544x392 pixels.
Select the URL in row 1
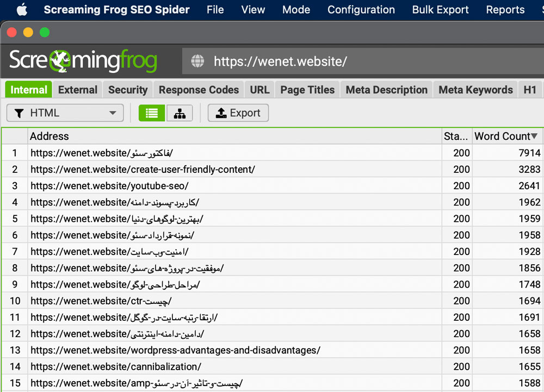coord(102,153)
